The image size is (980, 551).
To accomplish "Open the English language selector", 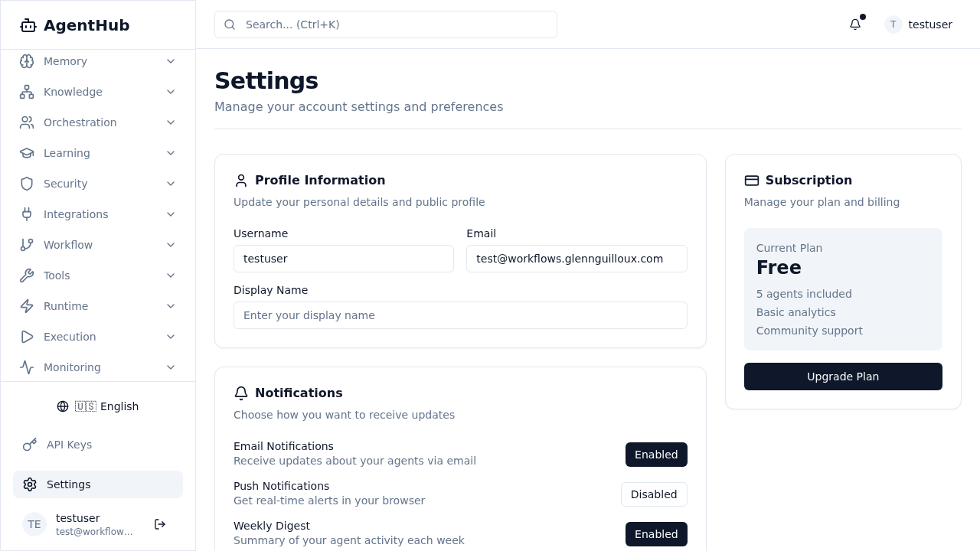I will tap(98, 406).
